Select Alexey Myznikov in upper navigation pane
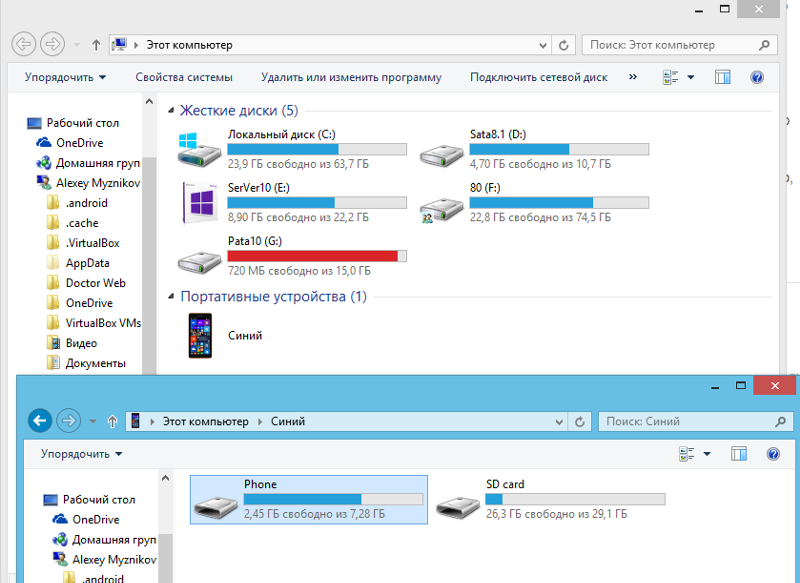 point(88,183)
